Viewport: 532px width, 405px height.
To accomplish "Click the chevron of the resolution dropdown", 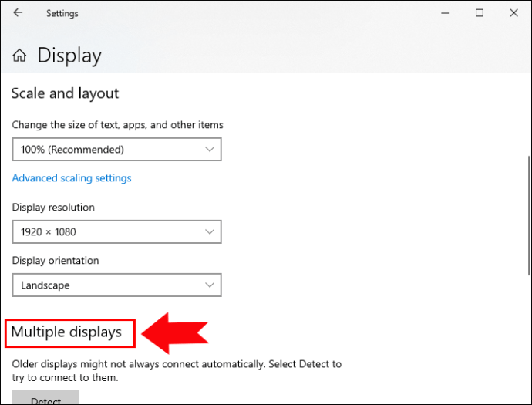I will coord(210,232).
